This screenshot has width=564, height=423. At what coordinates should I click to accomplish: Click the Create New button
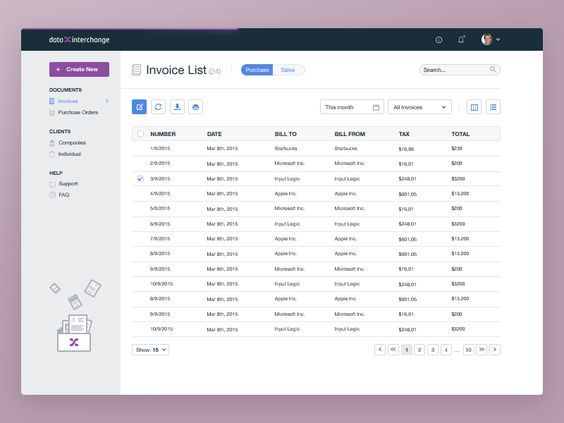(79, 69)
